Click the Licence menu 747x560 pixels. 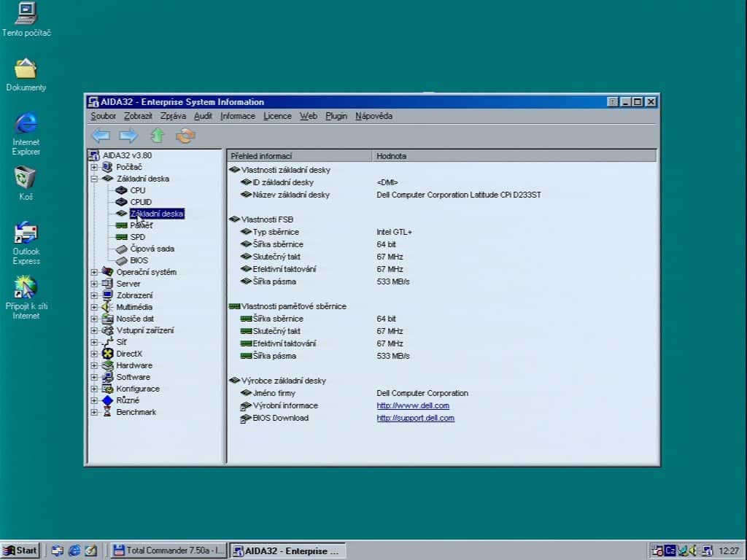point(277,116)
